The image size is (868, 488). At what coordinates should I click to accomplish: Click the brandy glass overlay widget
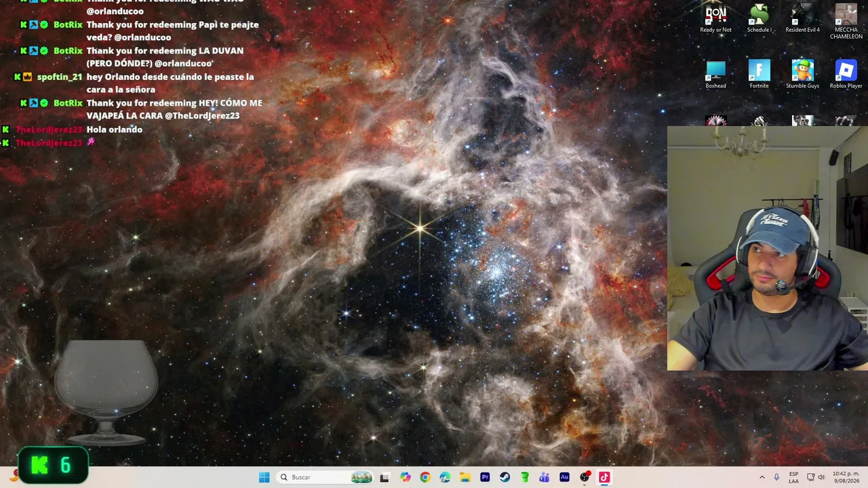click(x=106, y=392)
